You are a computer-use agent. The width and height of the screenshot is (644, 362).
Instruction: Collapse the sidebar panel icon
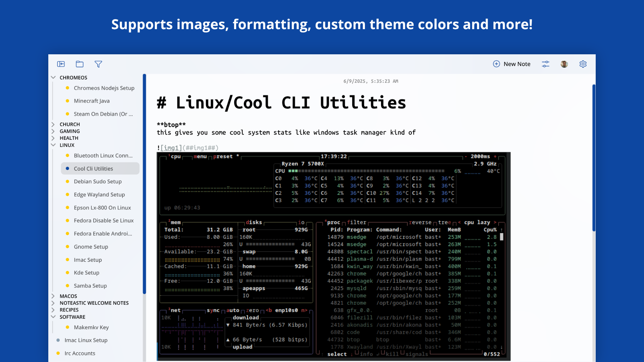[61, 64]
